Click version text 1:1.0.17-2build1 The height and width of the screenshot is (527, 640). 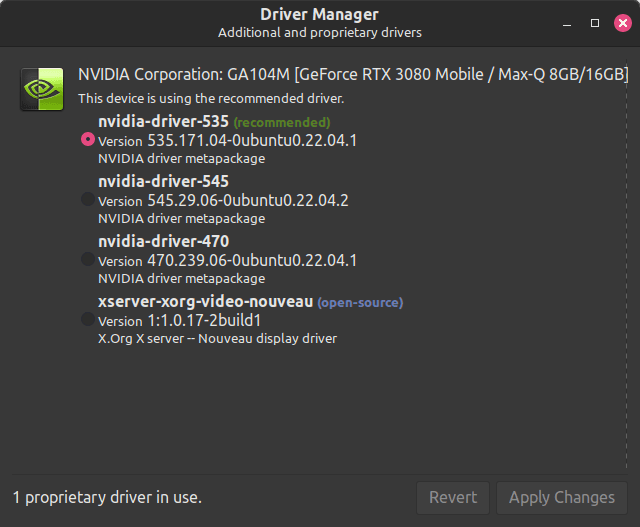pos(204,320)
